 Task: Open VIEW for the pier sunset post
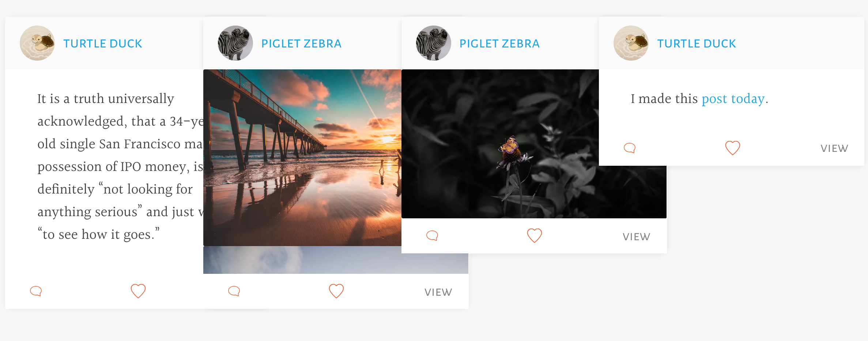[438, 292]
